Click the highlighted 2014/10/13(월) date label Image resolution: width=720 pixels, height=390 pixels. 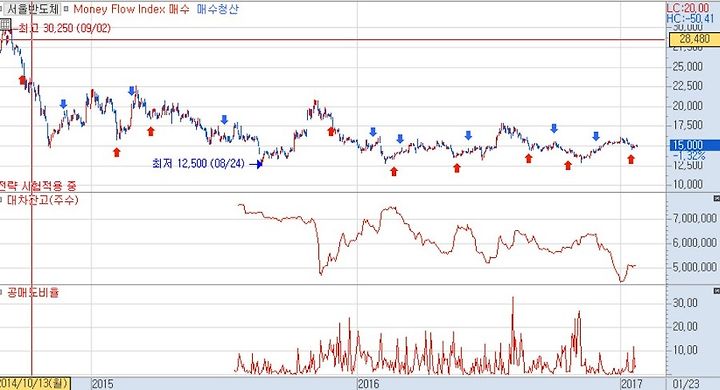pyautogui.click(x=35, y=384)
